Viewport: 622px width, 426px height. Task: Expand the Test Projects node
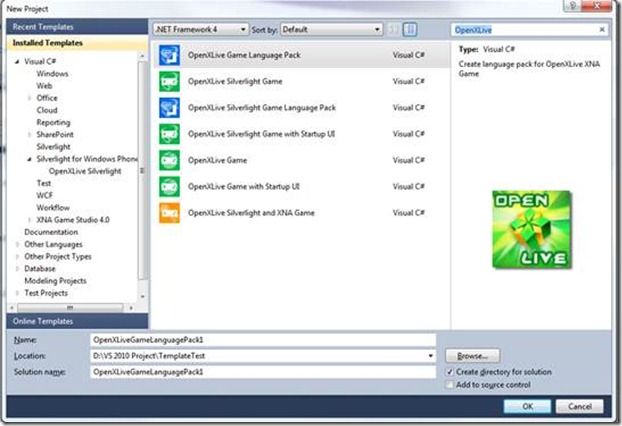click(17, 293)
